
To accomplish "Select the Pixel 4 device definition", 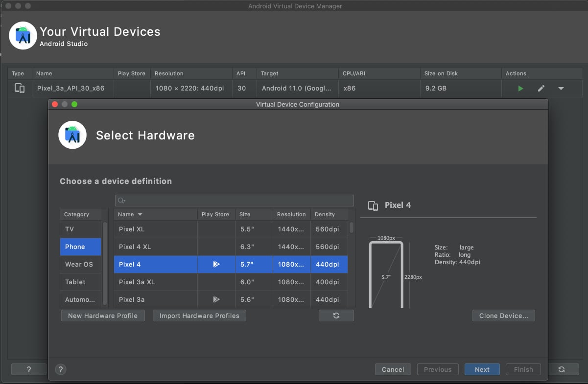I will click(231, 264).
